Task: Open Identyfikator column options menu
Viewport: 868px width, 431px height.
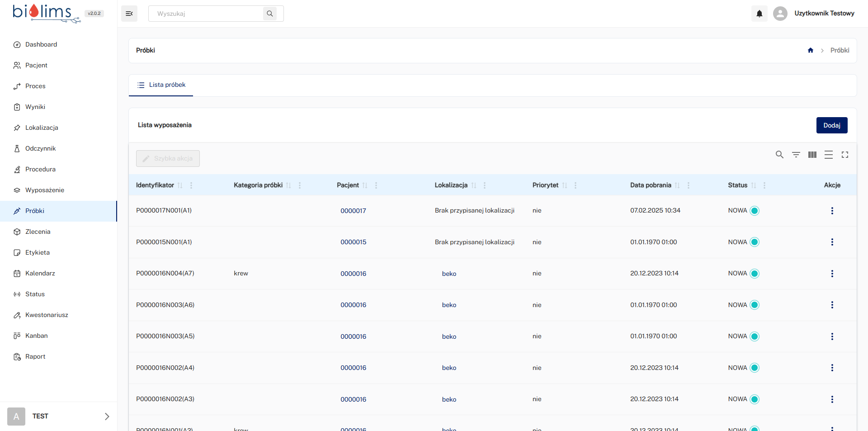Action: click(191, 185)
